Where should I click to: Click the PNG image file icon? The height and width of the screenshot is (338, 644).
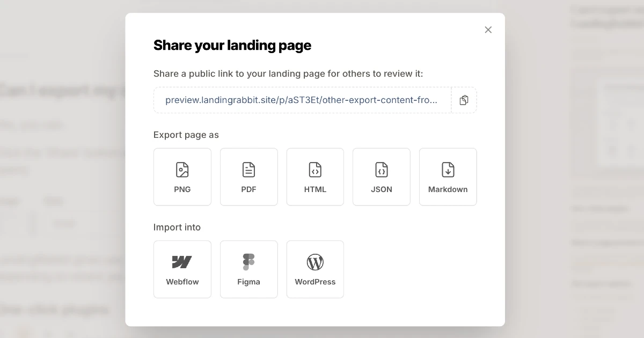(182, 170)
